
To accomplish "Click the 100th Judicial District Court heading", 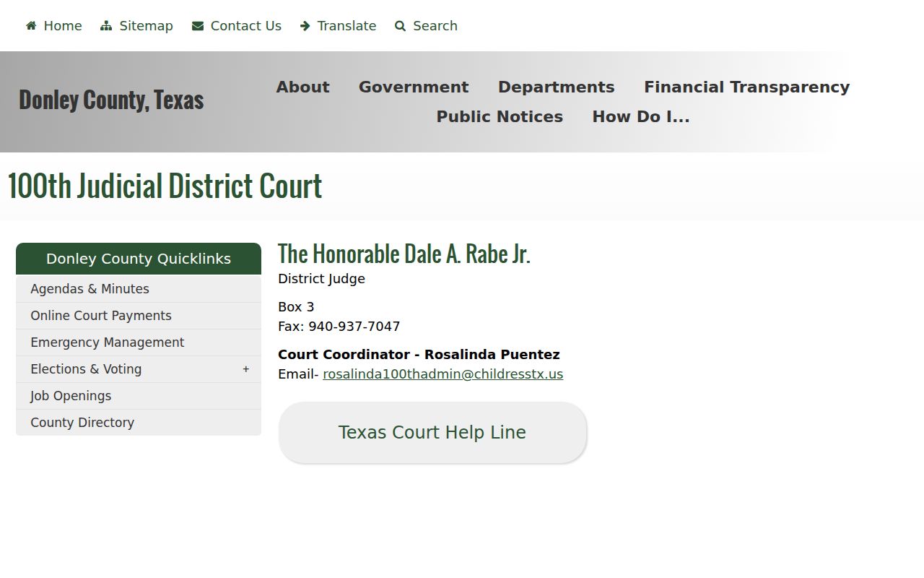I will coord(165,186).
